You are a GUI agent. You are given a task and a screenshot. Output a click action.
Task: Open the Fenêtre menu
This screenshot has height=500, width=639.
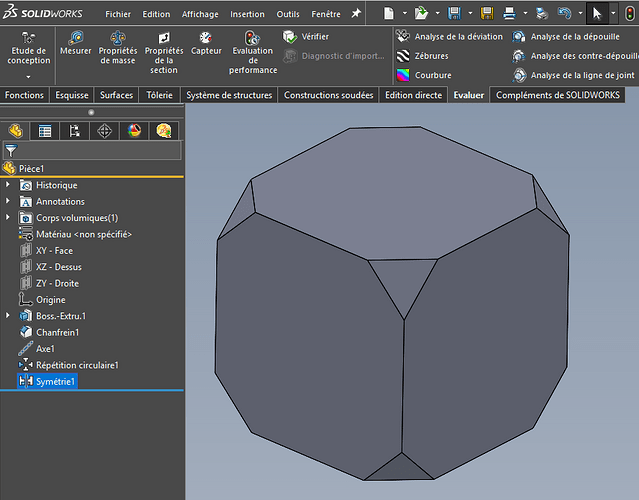(326, 14)
